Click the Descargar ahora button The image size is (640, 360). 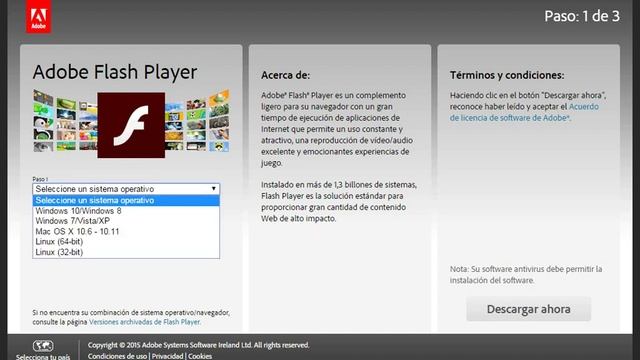[x=529, y=309]
